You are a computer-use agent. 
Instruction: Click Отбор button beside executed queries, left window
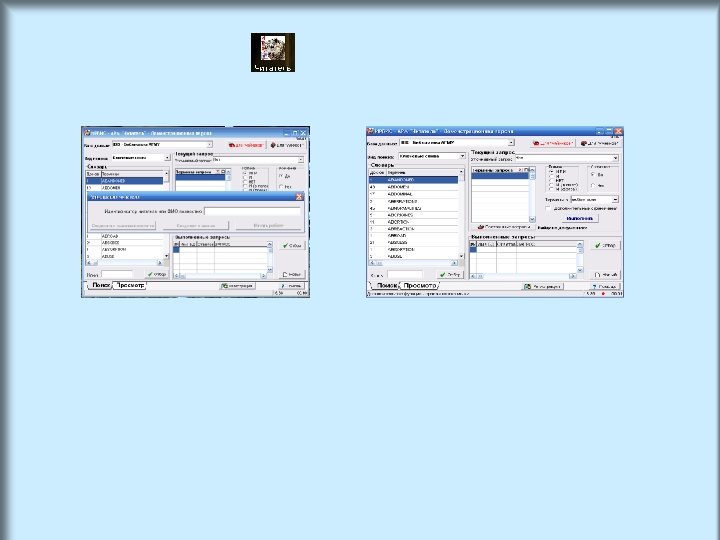[292, 246]
